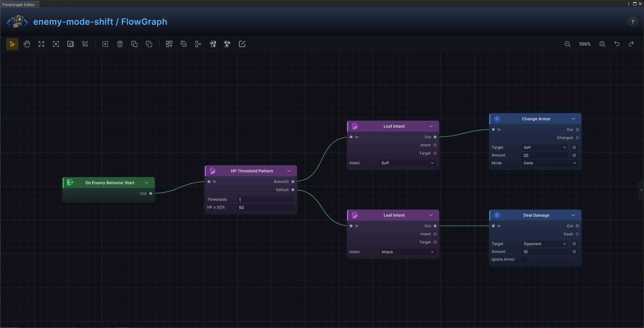This screenshot has height=328, width=644.
Task: Collapse the Attack Leaf Intent node chevron
Action: [x=431, y=215]
